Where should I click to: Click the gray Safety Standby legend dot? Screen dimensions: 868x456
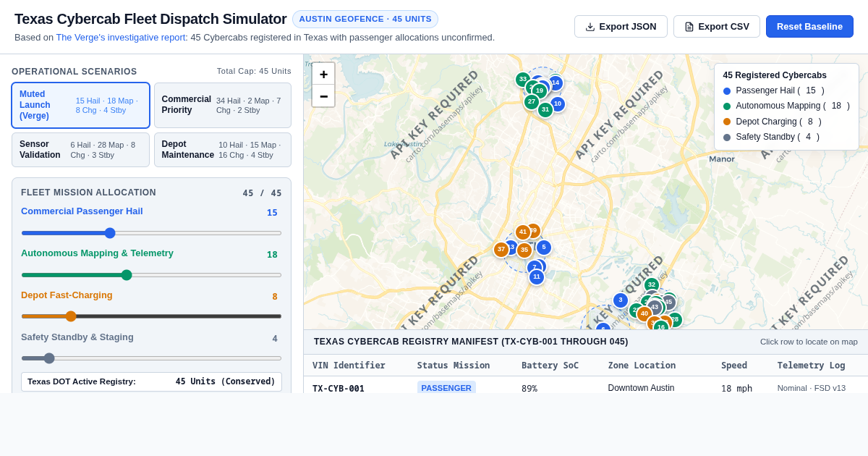[727, 138]
